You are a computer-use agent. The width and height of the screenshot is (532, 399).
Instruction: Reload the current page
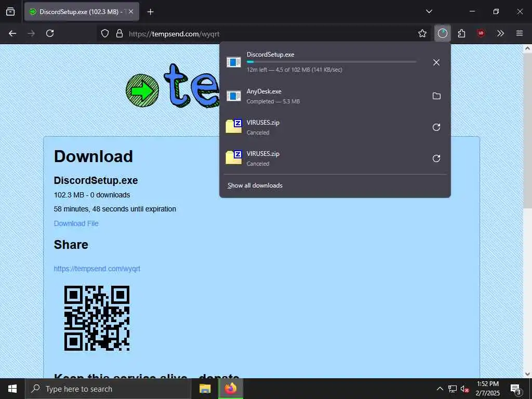[50, 33]
